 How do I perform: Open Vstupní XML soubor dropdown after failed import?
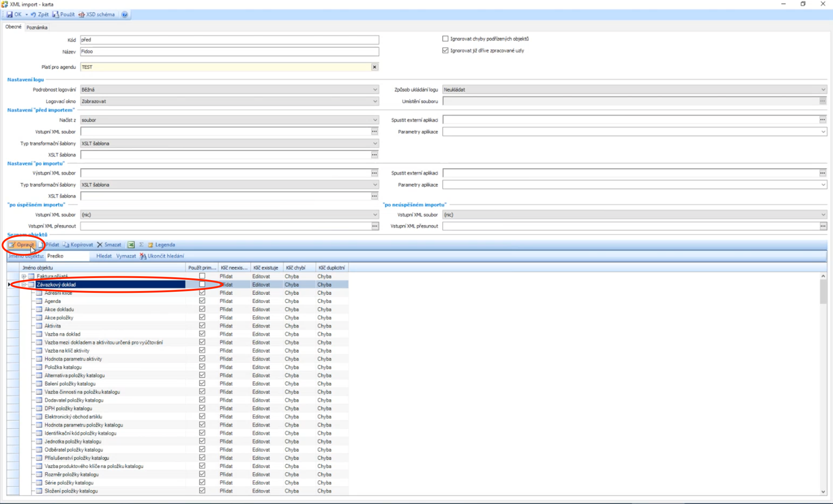click(x=823, y=215)
